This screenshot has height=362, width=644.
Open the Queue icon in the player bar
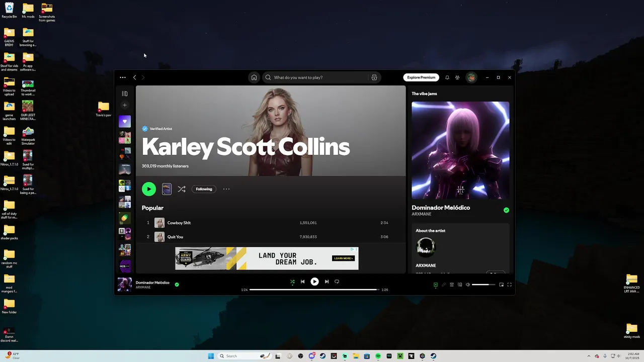tap(452, 285)
